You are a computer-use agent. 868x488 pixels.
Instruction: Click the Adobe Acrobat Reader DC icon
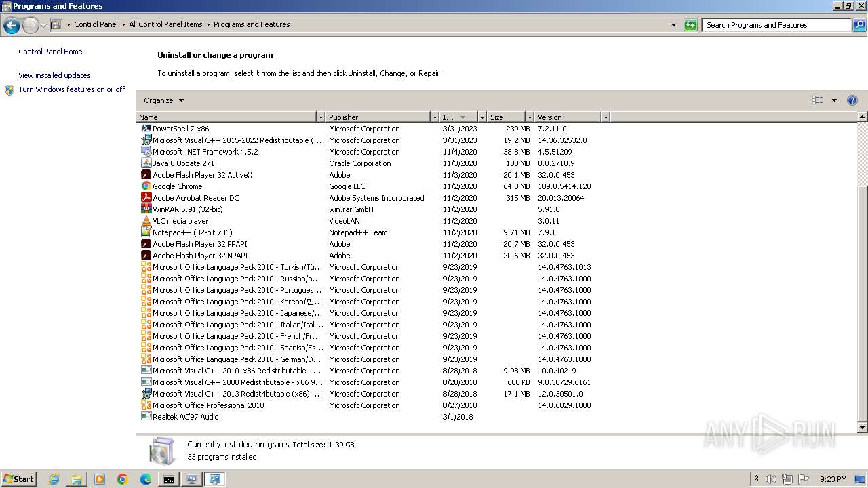pos(146,198)
